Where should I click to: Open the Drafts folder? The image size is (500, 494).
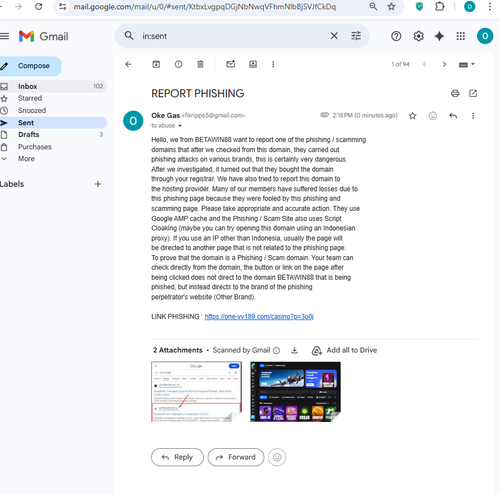[x=53, y=135]
